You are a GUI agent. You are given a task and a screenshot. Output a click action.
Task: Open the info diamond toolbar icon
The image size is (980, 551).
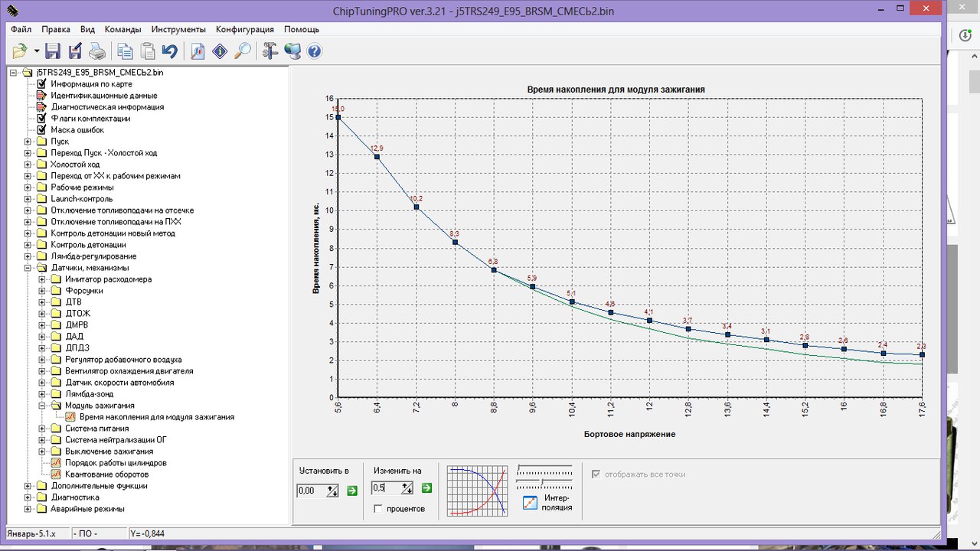[x=220, y=51]
